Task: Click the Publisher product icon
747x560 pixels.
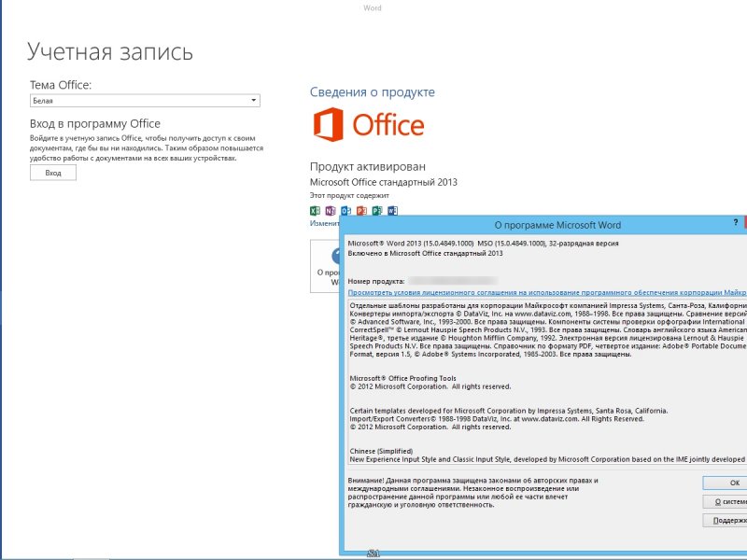Action: 377,211
